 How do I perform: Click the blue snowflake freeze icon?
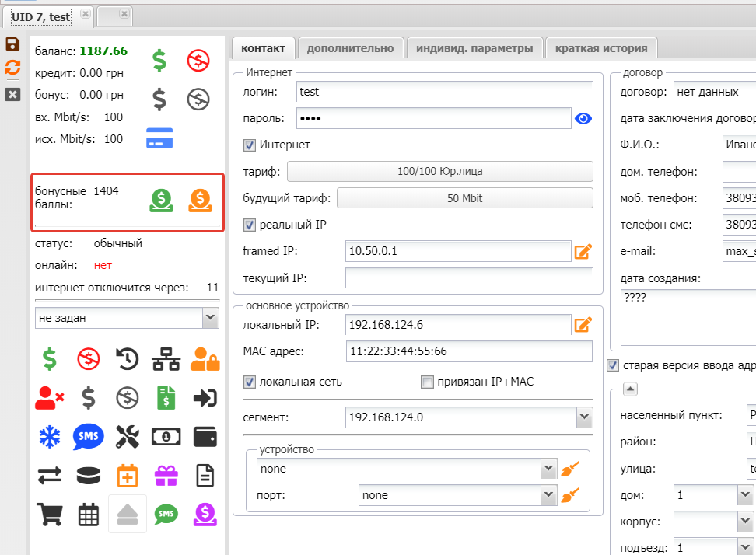click(x=50, y=437)
